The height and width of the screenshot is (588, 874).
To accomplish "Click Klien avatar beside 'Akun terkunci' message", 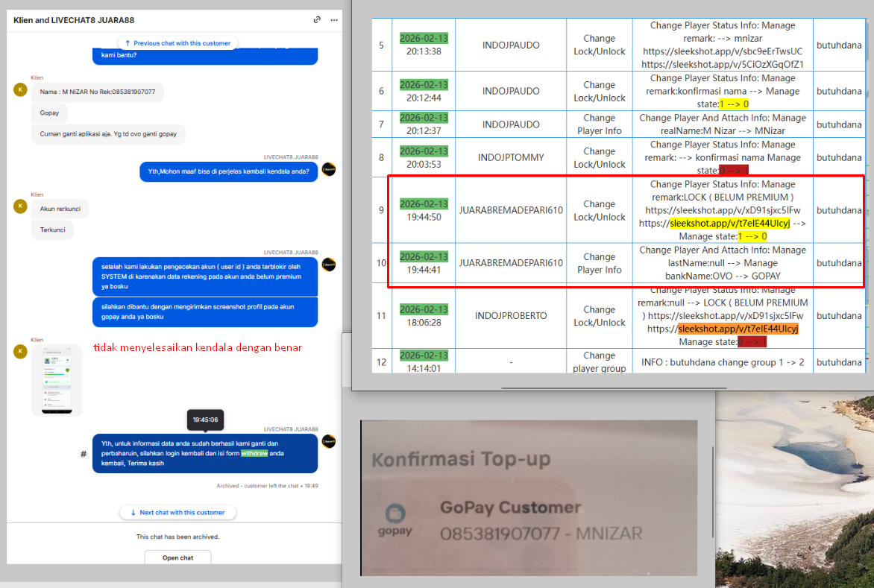I will point(20,206).
